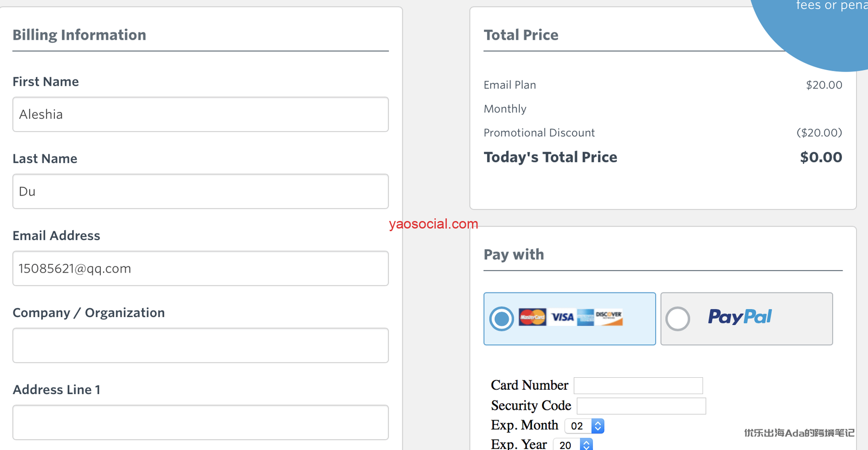
Task: Click the American Express card icon
Action: [x=585, y=317]
